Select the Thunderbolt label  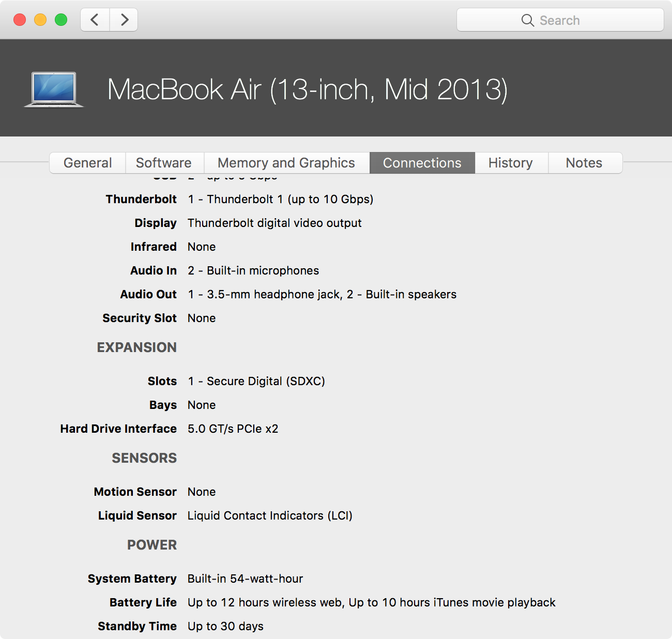coord(141,199)
